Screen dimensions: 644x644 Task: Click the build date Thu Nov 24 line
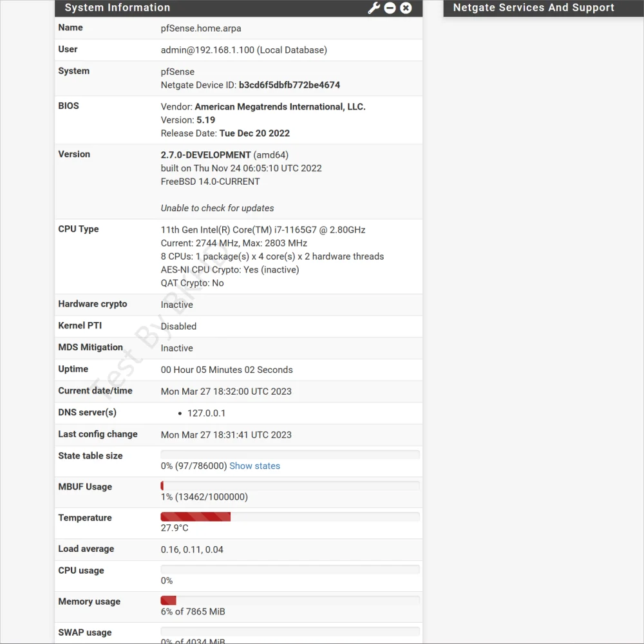click(x=241, y=168)
